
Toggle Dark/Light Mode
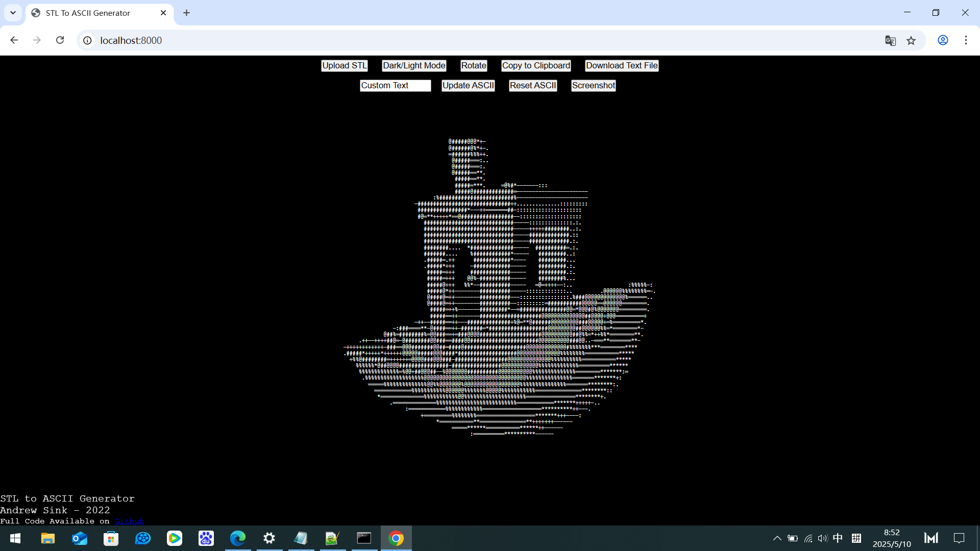(414, 65)
